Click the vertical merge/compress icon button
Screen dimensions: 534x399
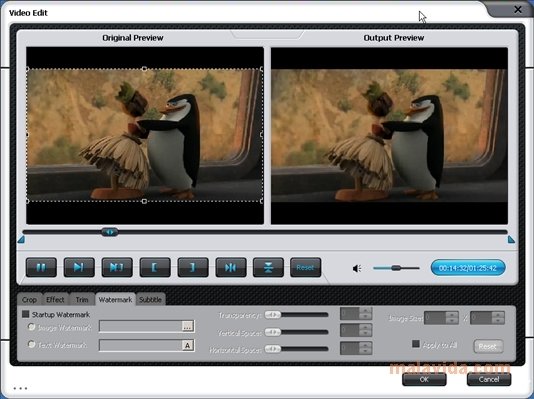268,267
